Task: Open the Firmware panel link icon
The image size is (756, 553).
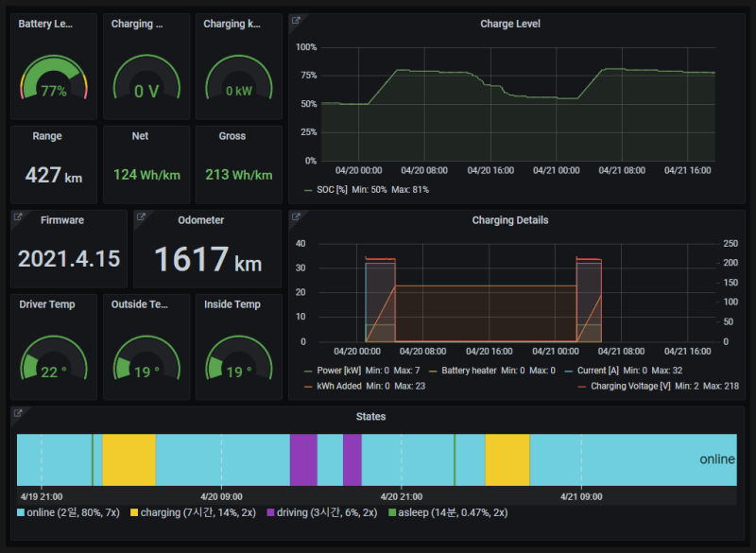Action: [18, 217]
